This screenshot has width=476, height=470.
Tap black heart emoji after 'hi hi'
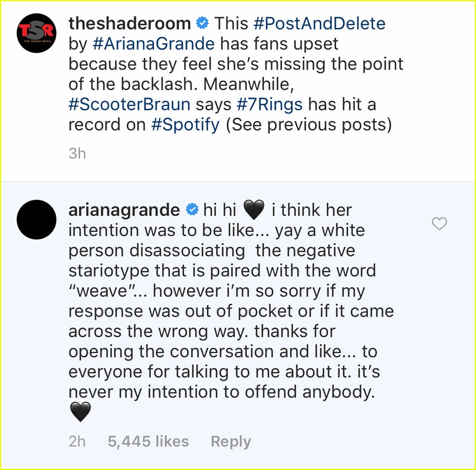point(254,210)
